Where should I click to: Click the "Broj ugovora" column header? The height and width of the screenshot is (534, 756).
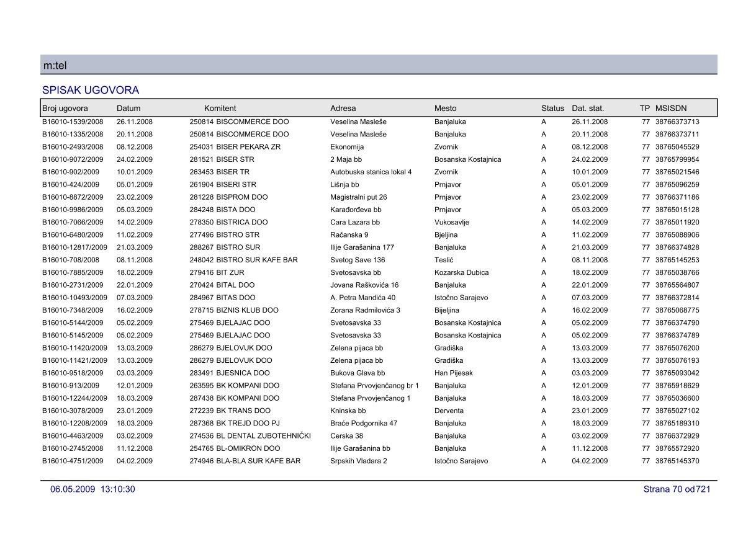(x=65, y=109)
